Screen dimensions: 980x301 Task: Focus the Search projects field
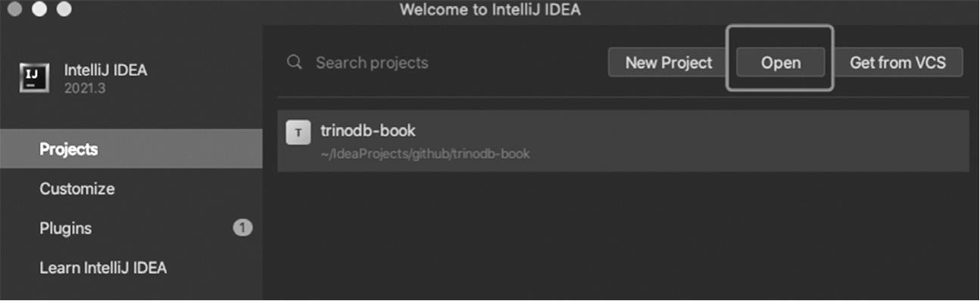(439, 62)
